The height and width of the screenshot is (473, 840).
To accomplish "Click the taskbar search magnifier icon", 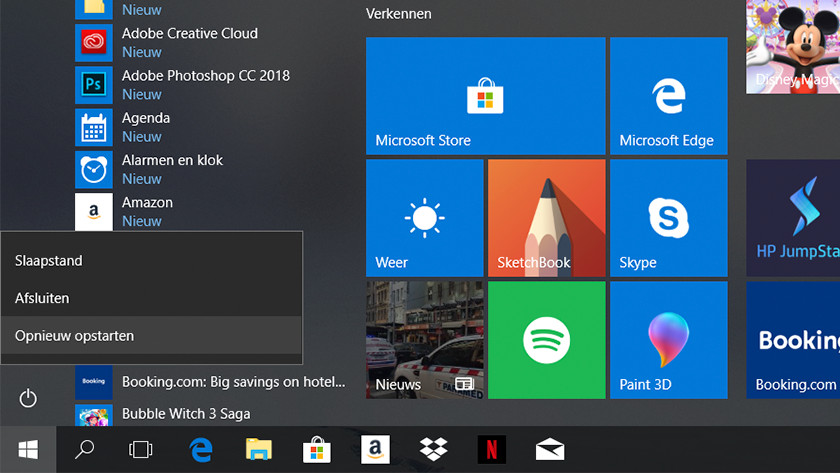I will point(85,449).
